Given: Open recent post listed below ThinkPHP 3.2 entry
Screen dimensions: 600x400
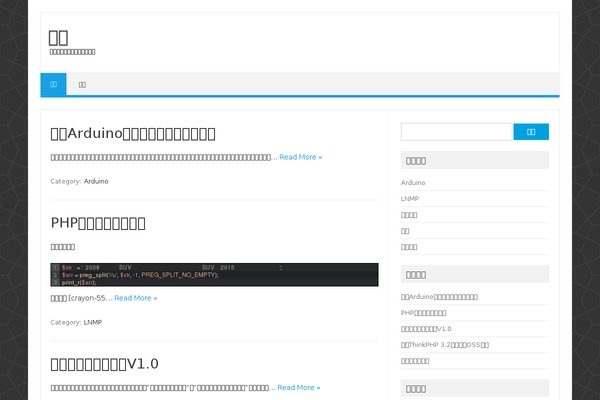Looking at the screenshot, I should 415,361.
